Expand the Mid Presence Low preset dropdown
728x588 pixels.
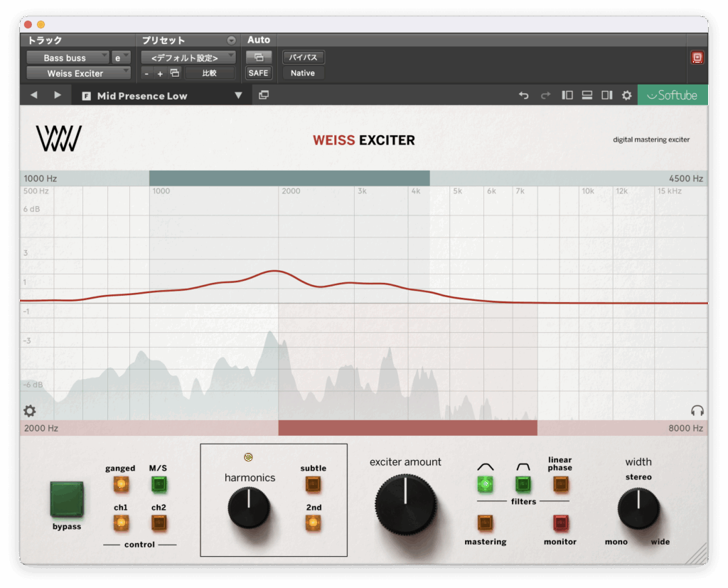[238, 95]
